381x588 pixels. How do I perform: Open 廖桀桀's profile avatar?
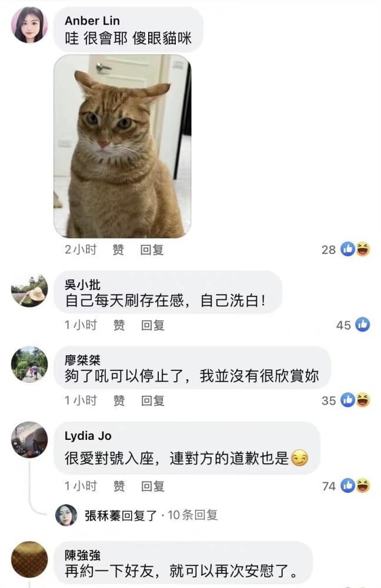point(29,364)
